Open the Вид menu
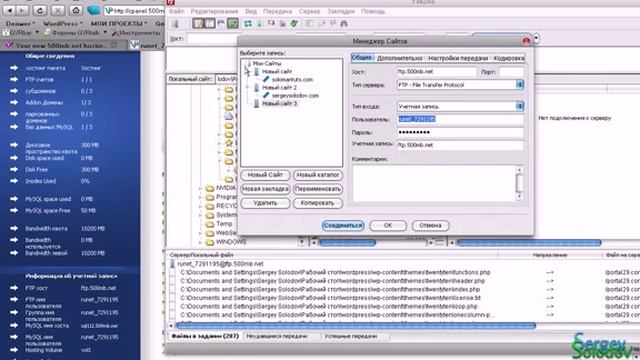640x360 pixels. (x=251, y=11)
